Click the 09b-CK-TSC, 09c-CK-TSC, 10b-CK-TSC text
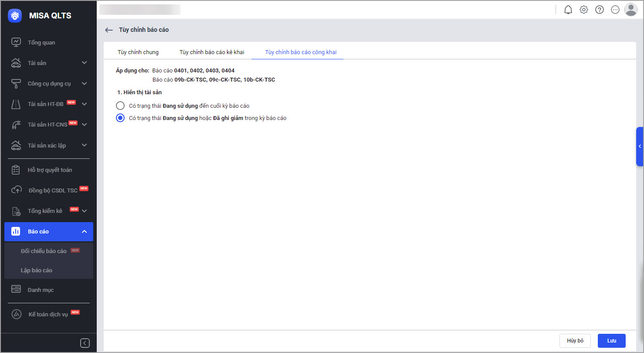This screenshot has width=644, height=353. pyautogui.click(x=225, y=80)
